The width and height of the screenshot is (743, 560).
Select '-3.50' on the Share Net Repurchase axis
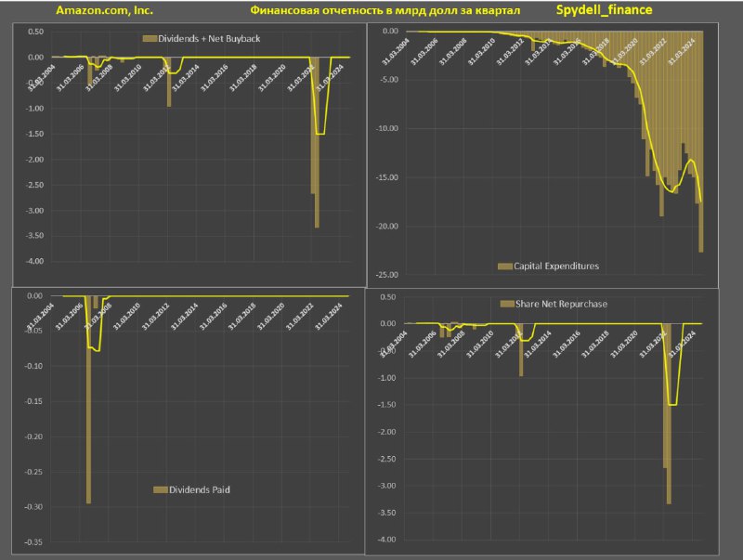386,513
